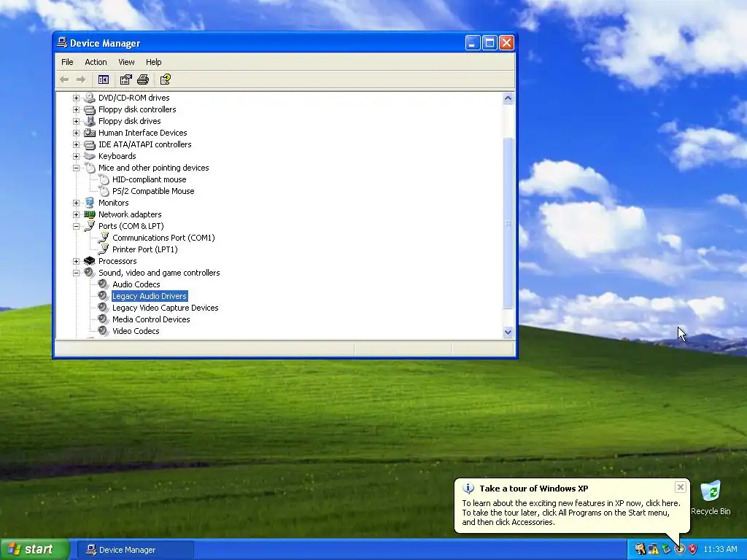Select the Printer Port (LPT1) entry

(145, 249)
